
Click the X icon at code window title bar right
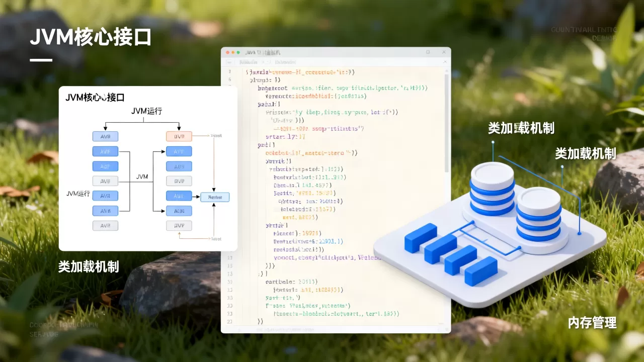point(444,52)
